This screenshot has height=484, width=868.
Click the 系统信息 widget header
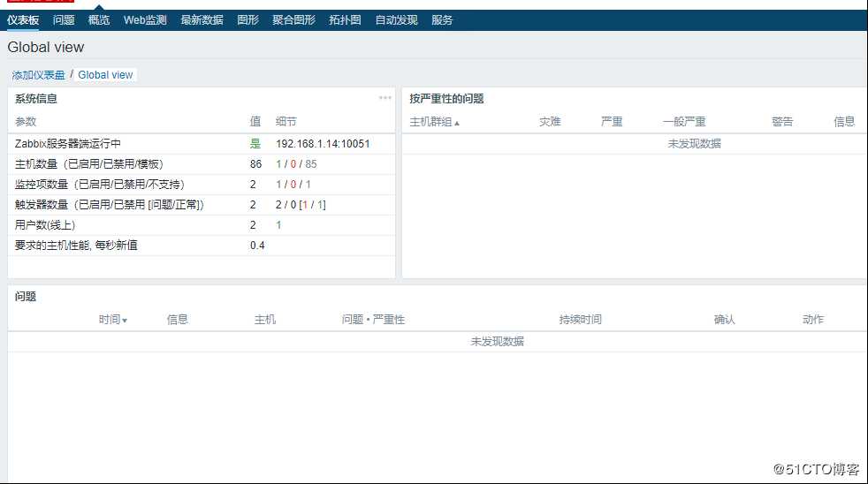[x=36, y=99]
